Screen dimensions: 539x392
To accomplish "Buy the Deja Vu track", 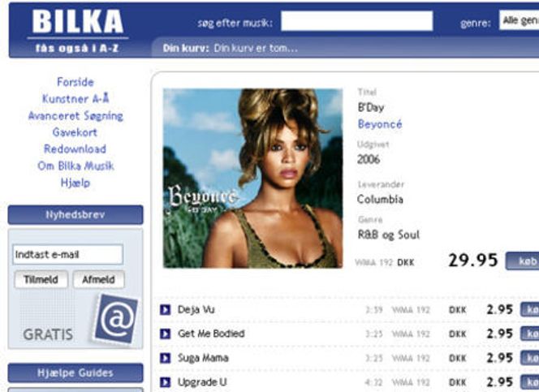I will click(530, 310).
